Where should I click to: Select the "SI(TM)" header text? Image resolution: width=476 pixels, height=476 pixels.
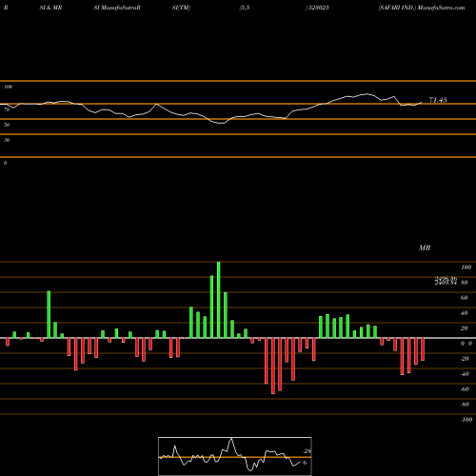[x=181, y=8]
